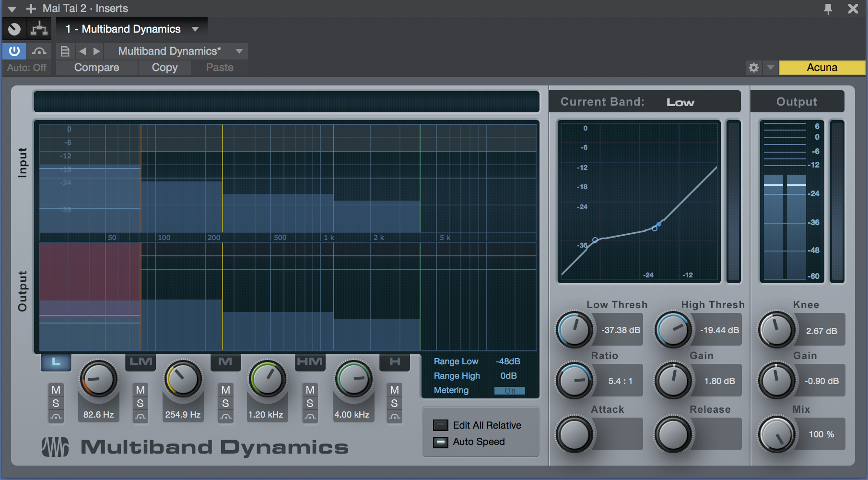The image size is (868, 480).
Task: Click the Range High 0dB value
Action: 508,376
